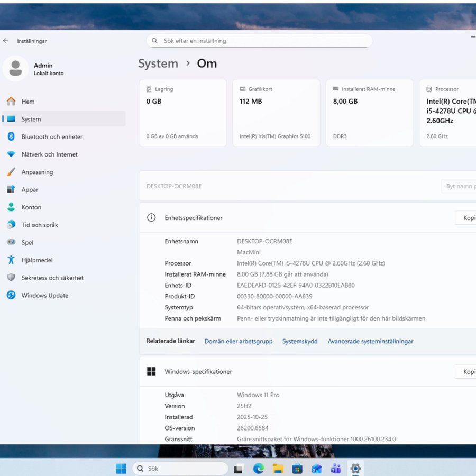Open Bluetooth och enheter settings

(52, 137)
